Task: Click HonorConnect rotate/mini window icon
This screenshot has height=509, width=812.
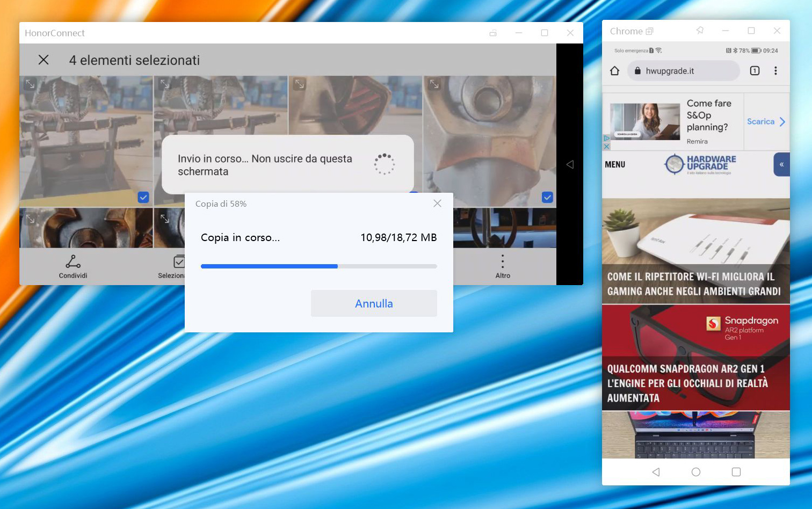Action: (493, 33)
